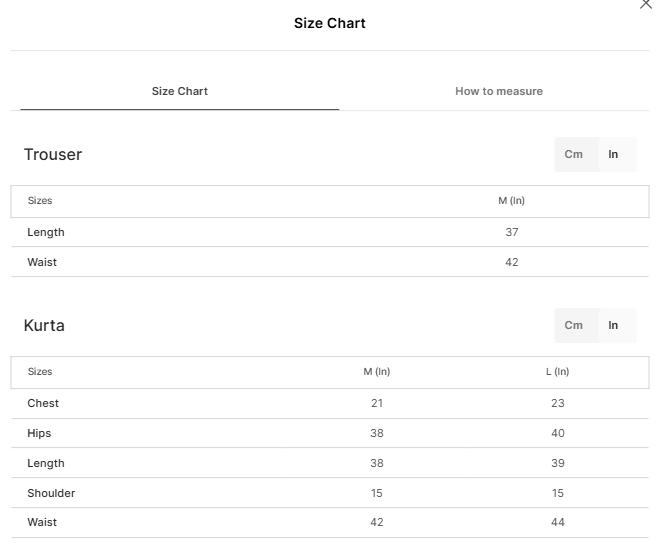Switch Kurta measurements to Cm
This screenshot has width=661, height=553.
573,325
